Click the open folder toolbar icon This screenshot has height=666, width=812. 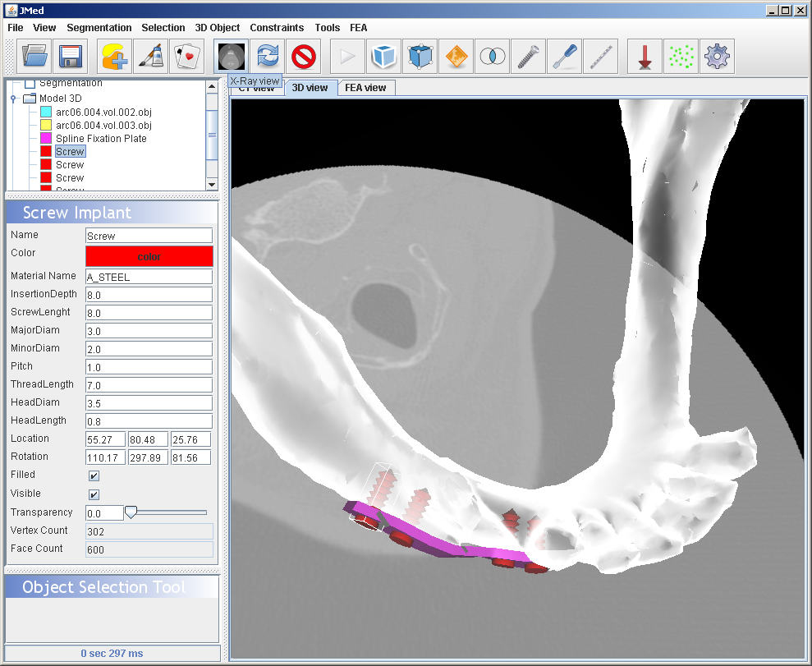[34, 57]
